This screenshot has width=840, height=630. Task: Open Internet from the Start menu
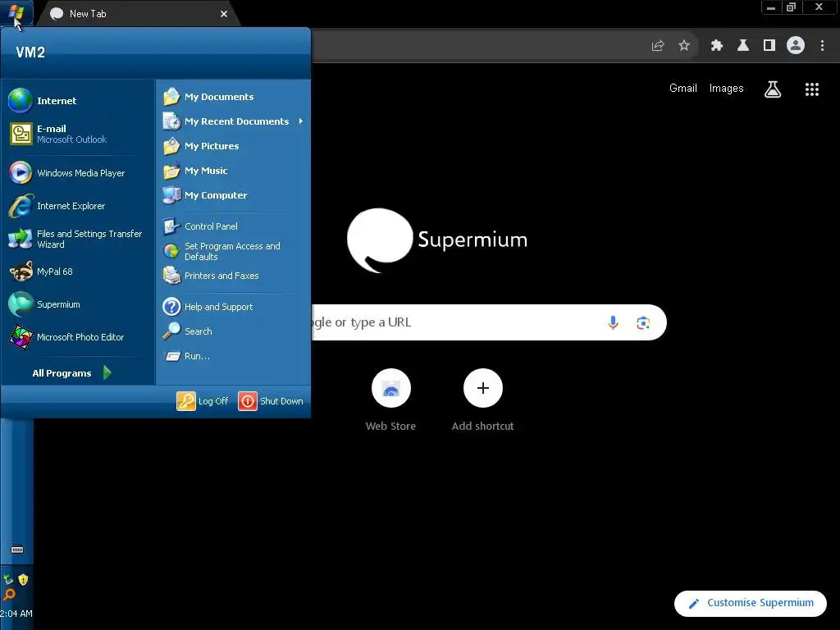(78, 101)
